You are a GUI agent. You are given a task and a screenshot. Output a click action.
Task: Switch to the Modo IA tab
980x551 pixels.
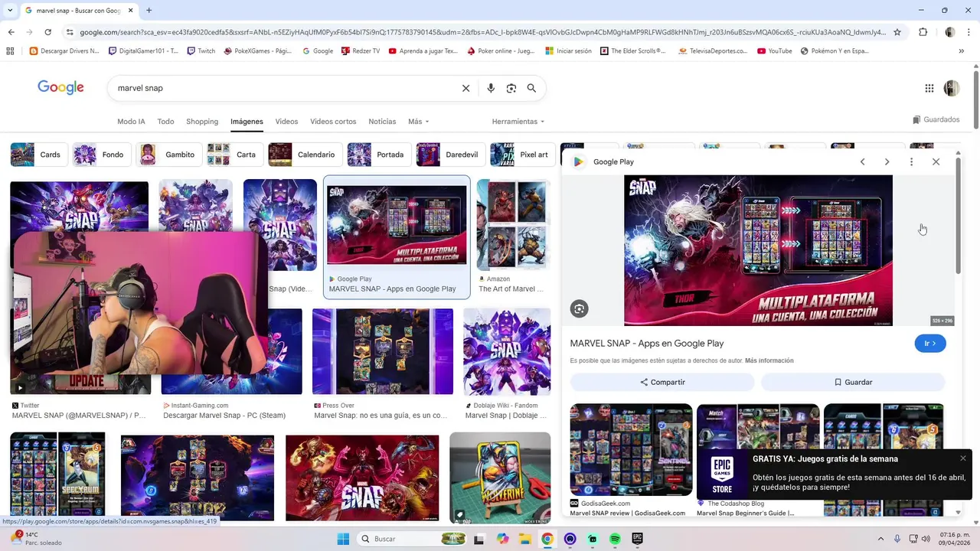(x=131, y=122)
